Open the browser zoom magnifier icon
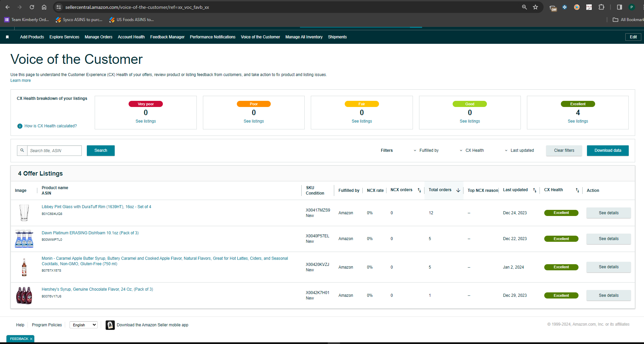This screenshot has width=644, height=344. (525, 7)
